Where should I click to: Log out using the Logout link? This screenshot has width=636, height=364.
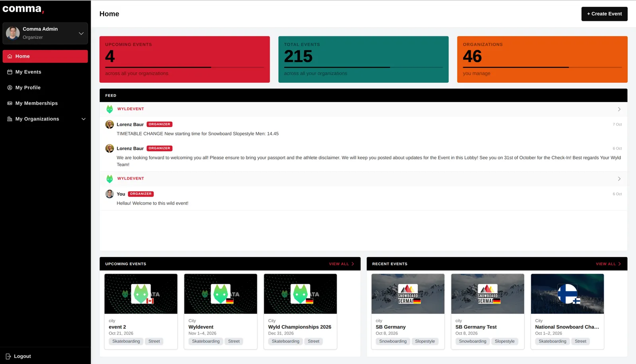tap(22, 356)
